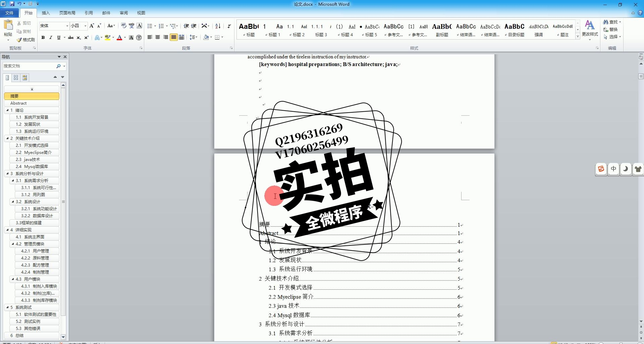Screen dimensions: 644x344
Task: Browse headings view in the navigation pane
Action: coord(7,77)
